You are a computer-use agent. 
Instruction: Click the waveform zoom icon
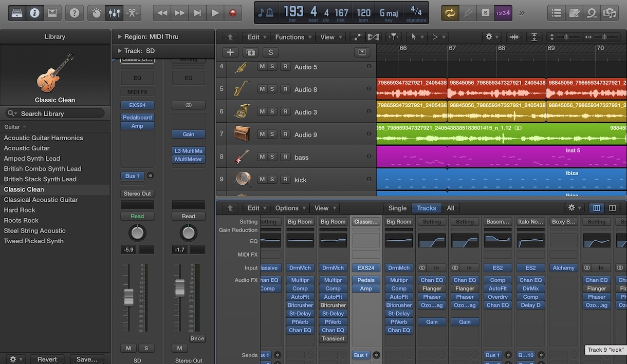pyautogui.click(x=513, y=37)
